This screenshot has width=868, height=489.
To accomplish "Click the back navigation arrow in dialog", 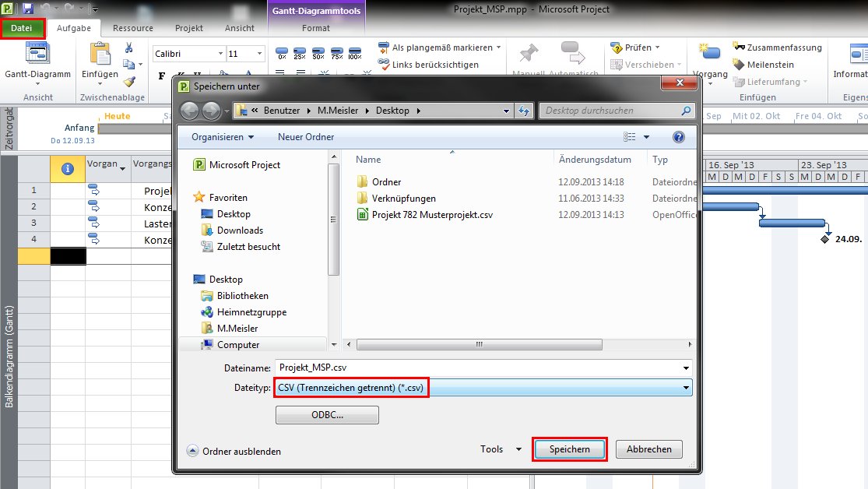I will [190, 111].
